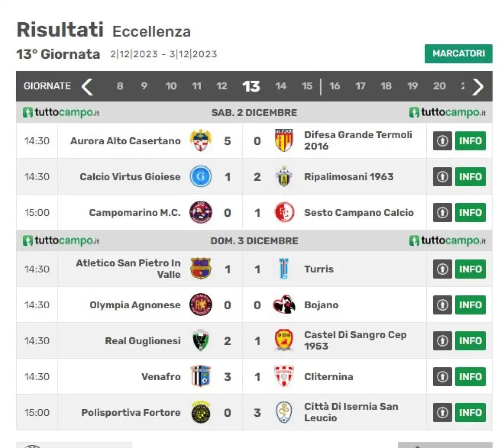Switch to giornata 20
The width and height of the screenshot is (501, 448).
[x=439, y=86]
